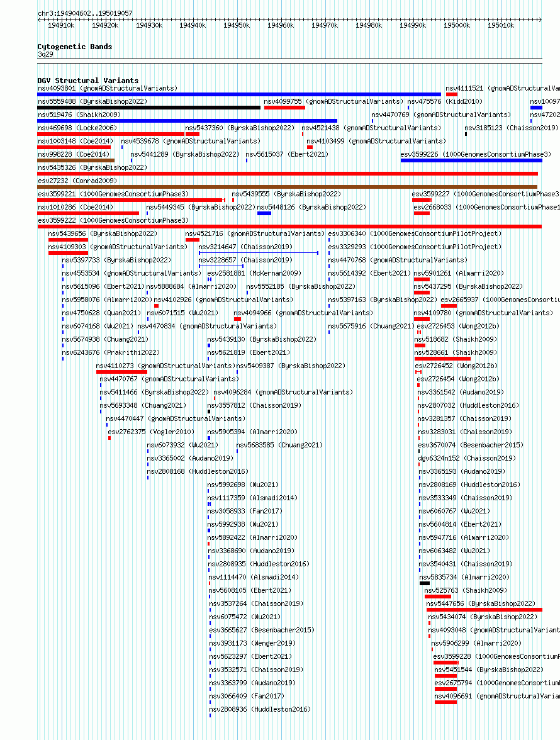The height and width of the screenshot is (740, 560).
Task: Open nsv4470769 gnomAD variant label
Action: pyautogui.click(x=441, y=115)
